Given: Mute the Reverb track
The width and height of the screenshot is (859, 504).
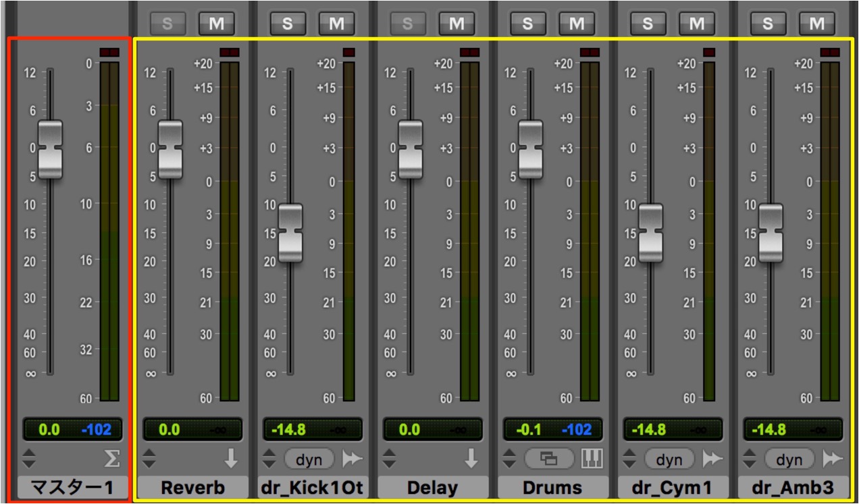Looking at the screenshot, I should [x=217, y=24].
